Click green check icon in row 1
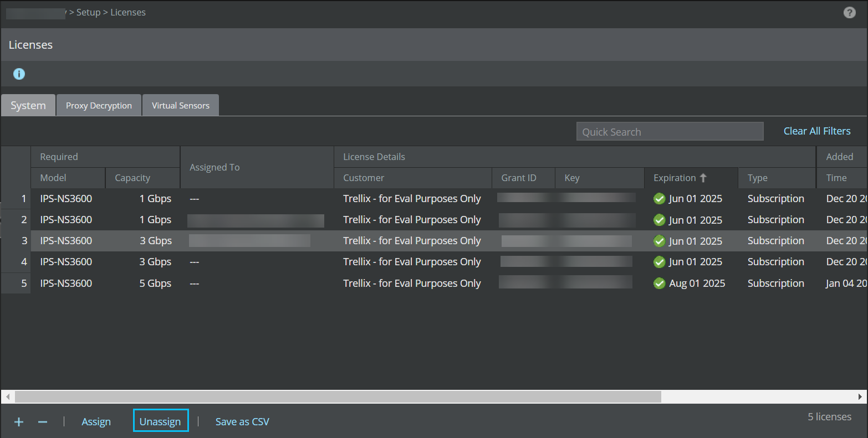Image resolution: width=868 pixels, height=438 pixels. tap(659, 199)
